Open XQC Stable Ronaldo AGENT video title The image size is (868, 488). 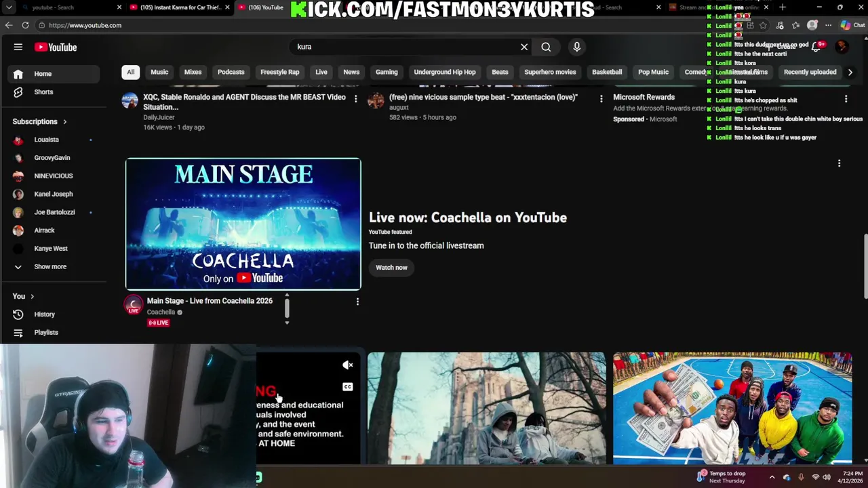(244, 102)
